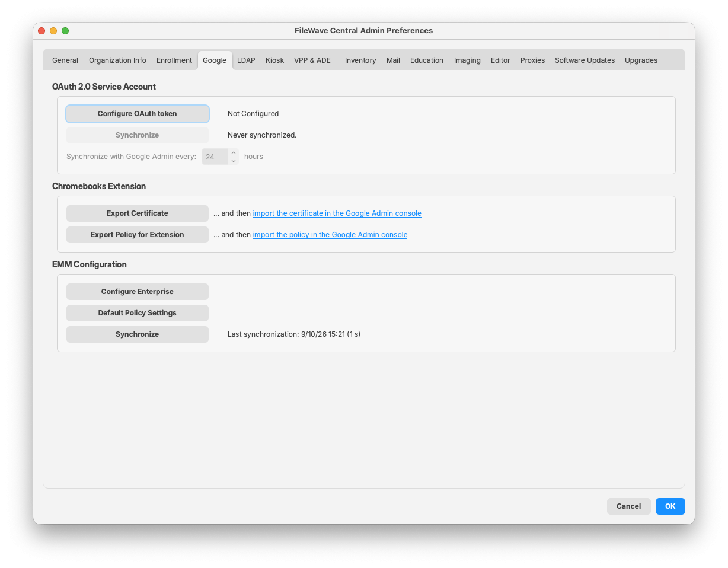The image size is (728, 568).
Task: Synchronize the EMM configuration
Action: 138,334
